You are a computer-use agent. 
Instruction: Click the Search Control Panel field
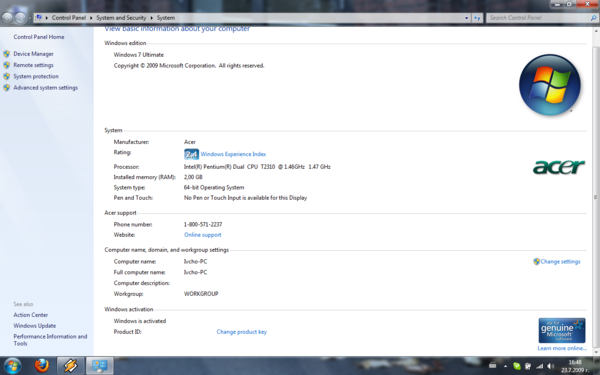click(540, 18)
